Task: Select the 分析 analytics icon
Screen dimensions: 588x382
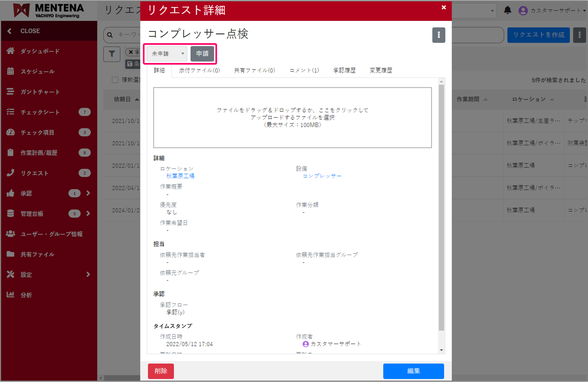Action: tap(10, 295)
